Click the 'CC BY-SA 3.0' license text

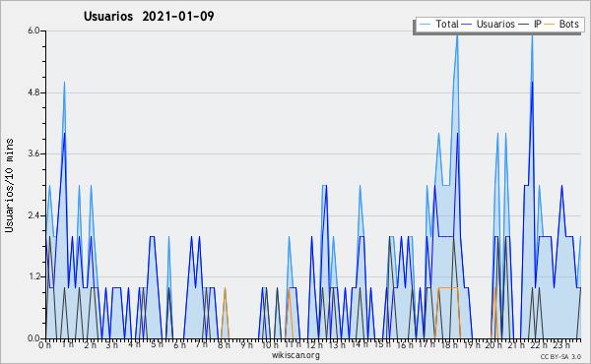click(560, 356)
